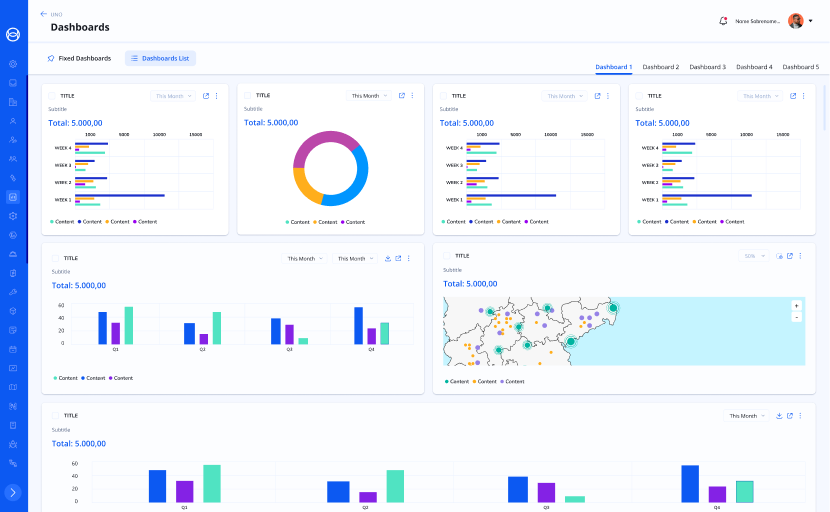Switch to the Dashboard 3 tab
Image resolution: width=830 pixels, height=512 pixels.
click(x=707, y=67)
